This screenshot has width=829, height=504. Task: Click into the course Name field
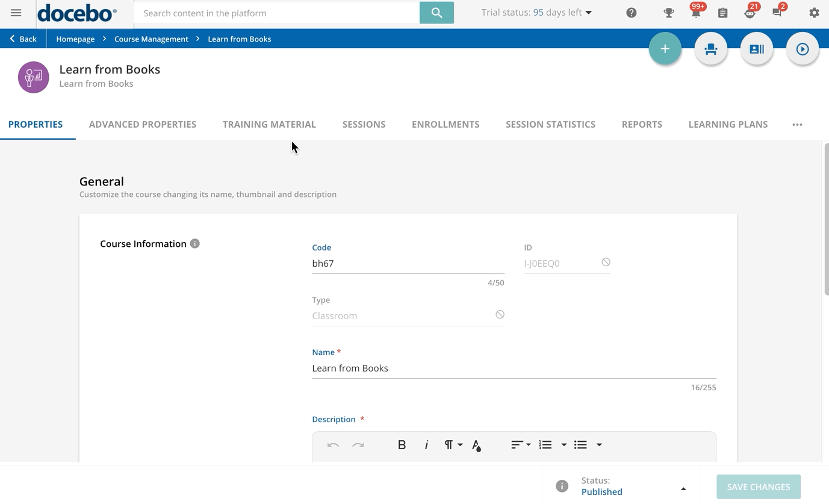[x=513, y=369]
